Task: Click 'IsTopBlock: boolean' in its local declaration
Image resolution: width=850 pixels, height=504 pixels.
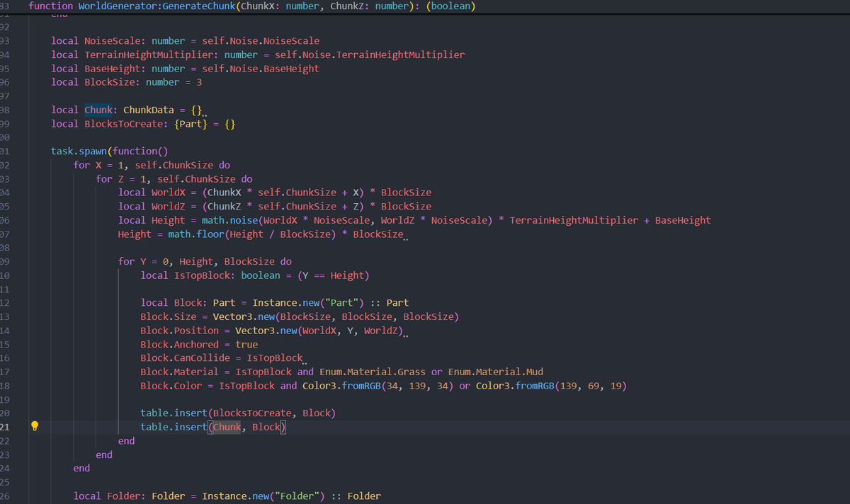Action: click(227, 275)
